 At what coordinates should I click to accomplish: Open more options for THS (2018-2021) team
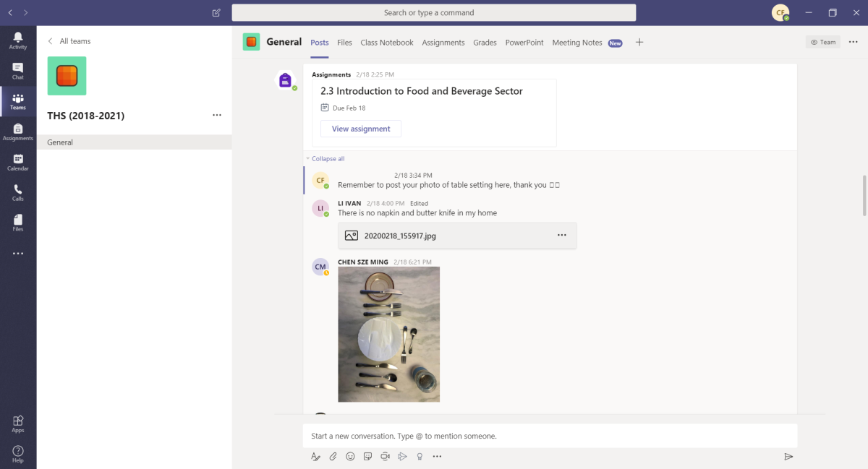pos(217,115)
